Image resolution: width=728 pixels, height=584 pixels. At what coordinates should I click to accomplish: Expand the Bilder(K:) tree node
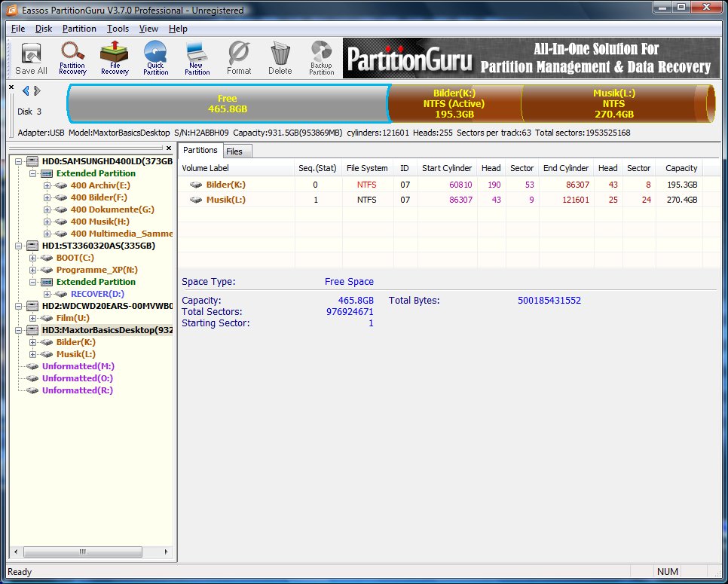pyautogui.click(x=32, y=343)
